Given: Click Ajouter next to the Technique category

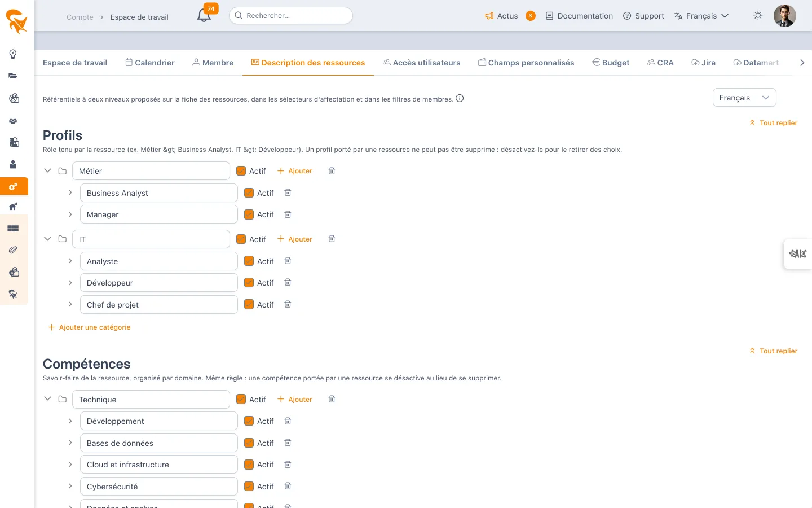Looking at the screenshot, I should (x=295, y=400).
